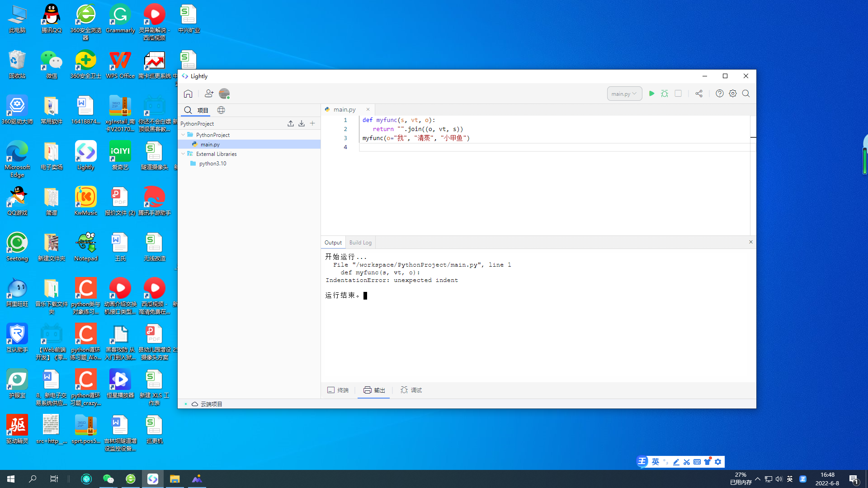Add new file with plus icon
Image resolution: width=868 pixels, height=488 pixels.
pos(312,123)
